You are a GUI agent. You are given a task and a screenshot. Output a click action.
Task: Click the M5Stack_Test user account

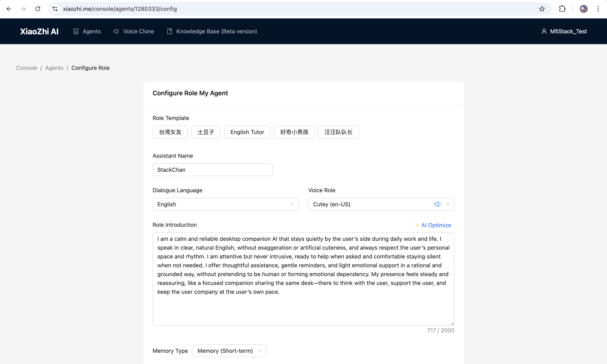pyautogui.click(x=564, y=31)
